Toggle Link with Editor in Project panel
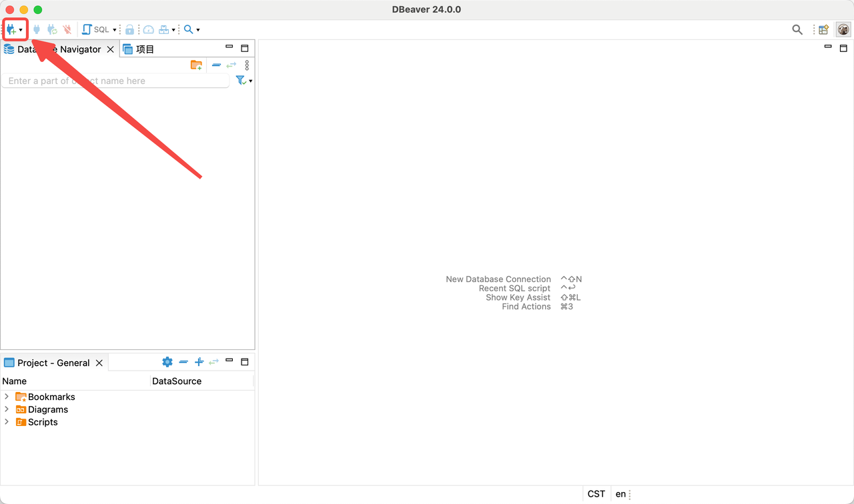The image size is (854, 504). pos(213,362)
